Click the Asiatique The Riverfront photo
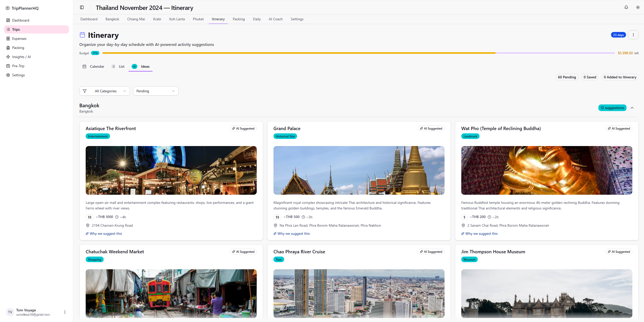This screenshot has width=644, height=322. (x=171, y=170)
